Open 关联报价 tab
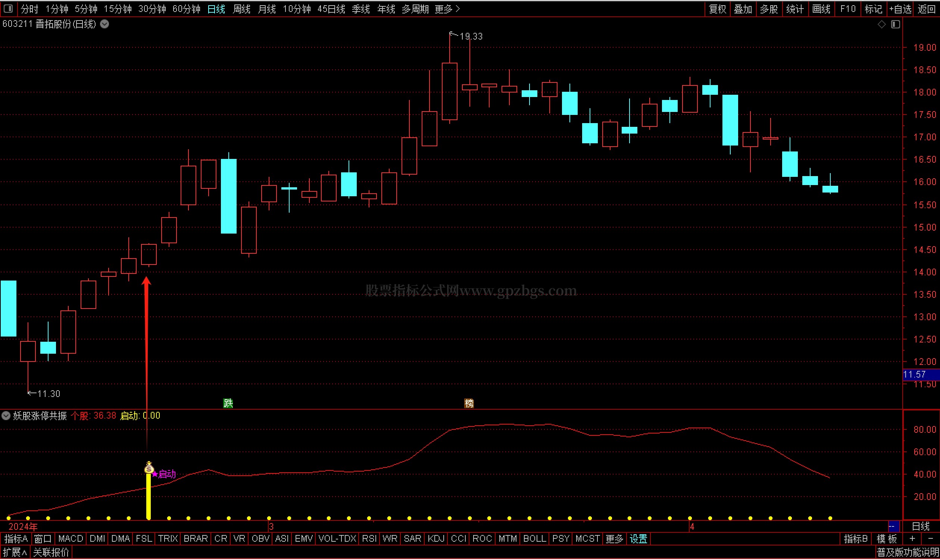Viewport: 940px width, 560px height. point(51,553)
